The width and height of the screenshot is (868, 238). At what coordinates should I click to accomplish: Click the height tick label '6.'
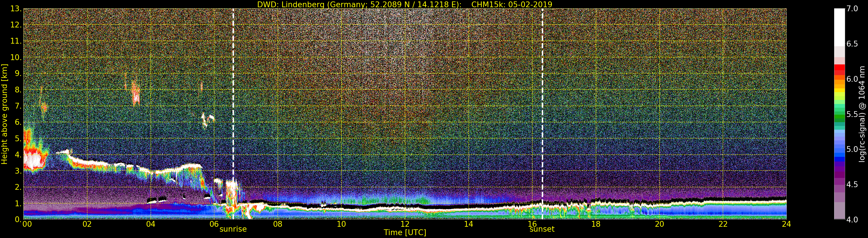click(18, 122)
